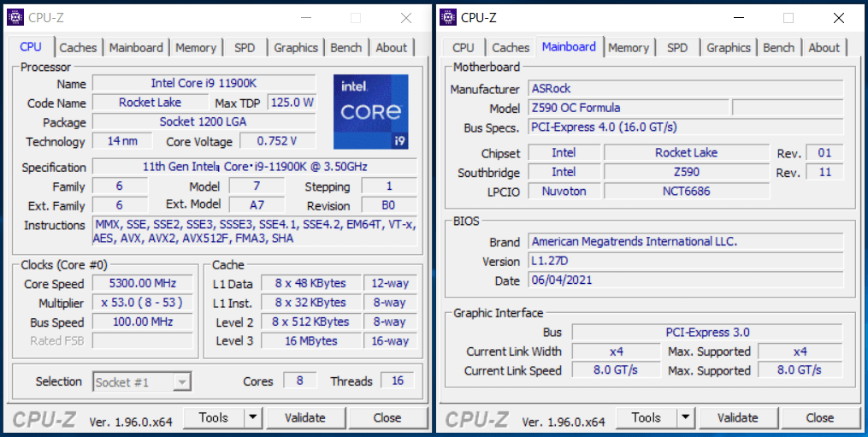The width and height of the screenshot is (868, 437).
Task: Click the BIOS Brand American Megatrends field
Action: coord(686,241)
